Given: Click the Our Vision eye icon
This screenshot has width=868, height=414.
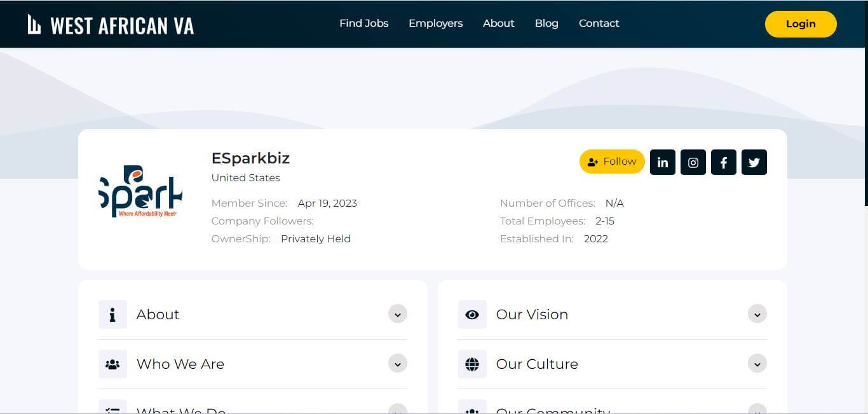Looking at the screenshot, I should pyautogui.click(x=472, y=314).
